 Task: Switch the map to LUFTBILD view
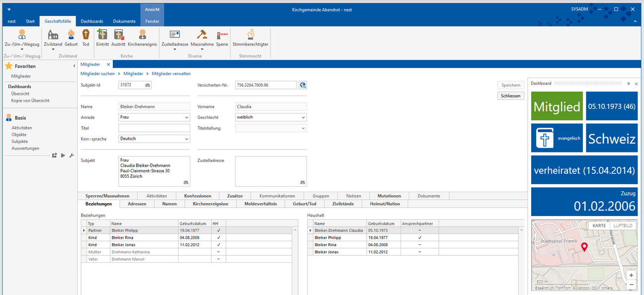click(623, 225)
